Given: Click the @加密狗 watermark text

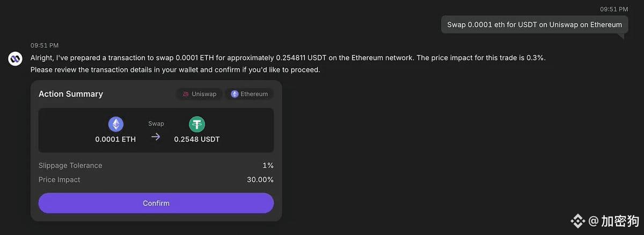Looking at the screenshot, I should click(x=614, y=221).
